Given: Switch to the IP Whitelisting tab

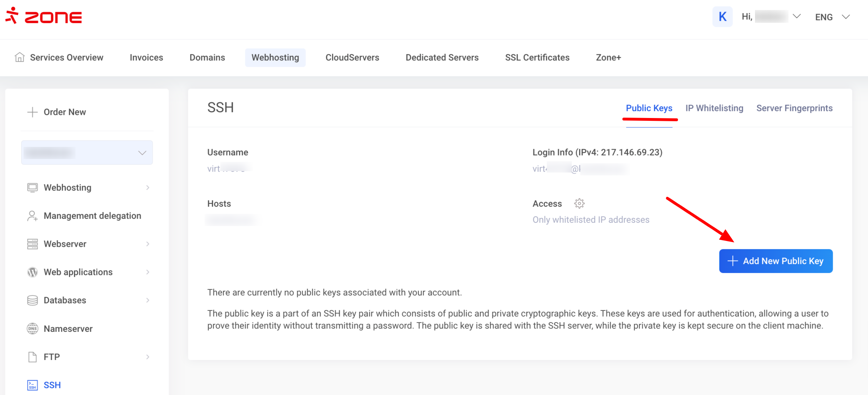Looking at the screenshot, I should point(714,108).
